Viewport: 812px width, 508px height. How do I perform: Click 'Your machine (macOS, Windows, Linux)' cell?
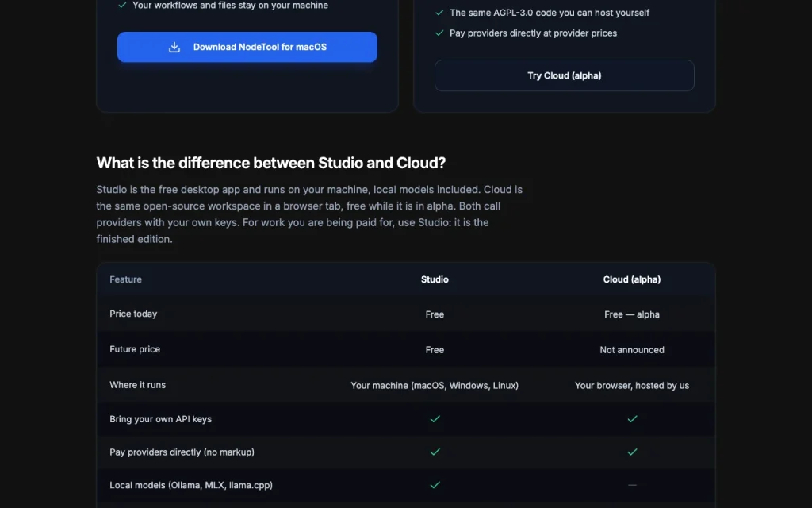coord(435,386)
